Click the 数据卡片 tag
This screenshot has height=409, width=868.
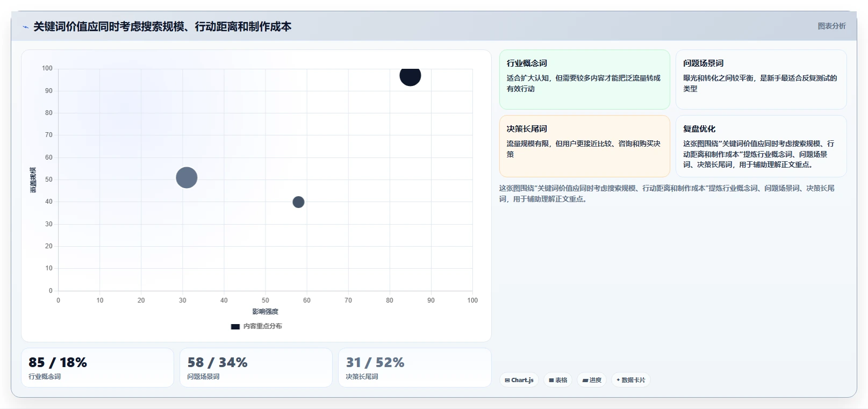[631, 380]
